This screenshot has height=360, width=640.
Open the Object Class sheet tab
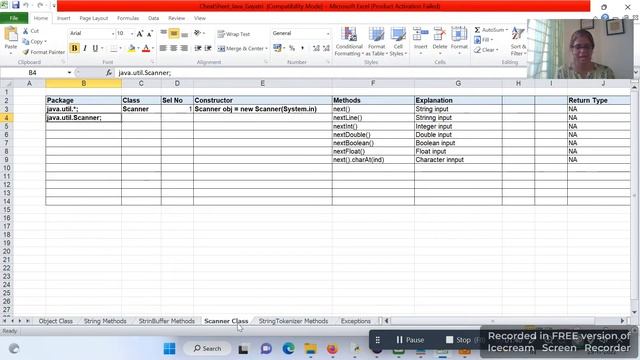56,321
